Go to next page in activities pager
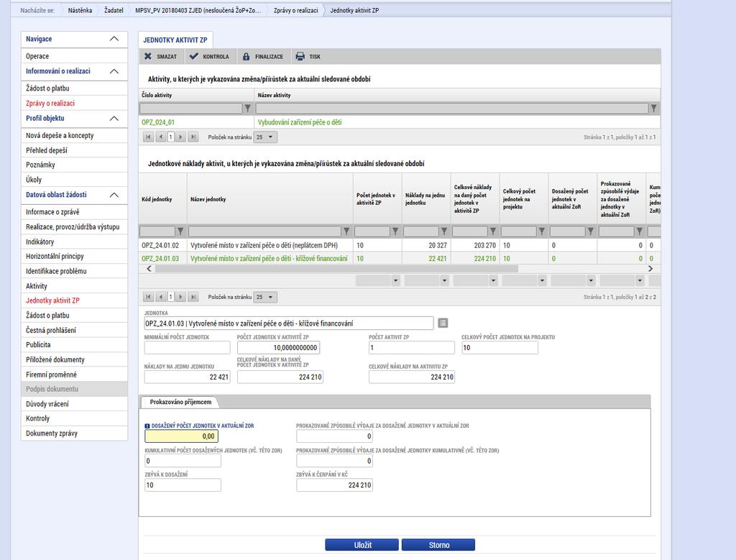Viewport: 736px width, 560px height. 180,137
